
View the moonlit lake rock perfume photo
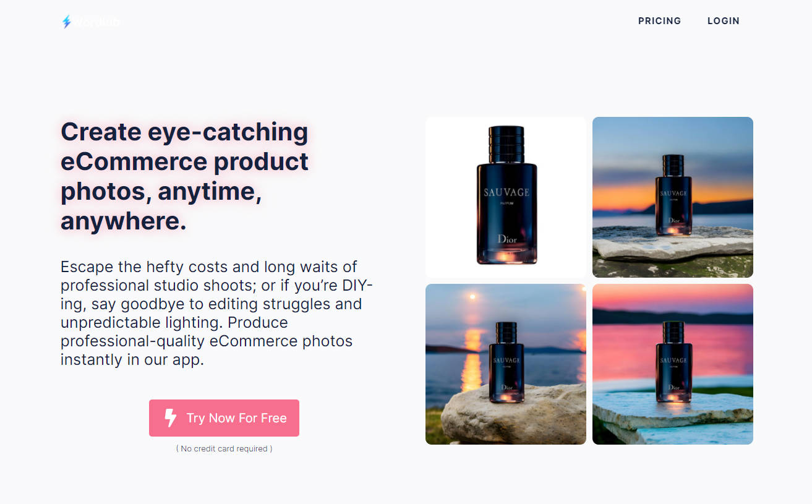506,364
